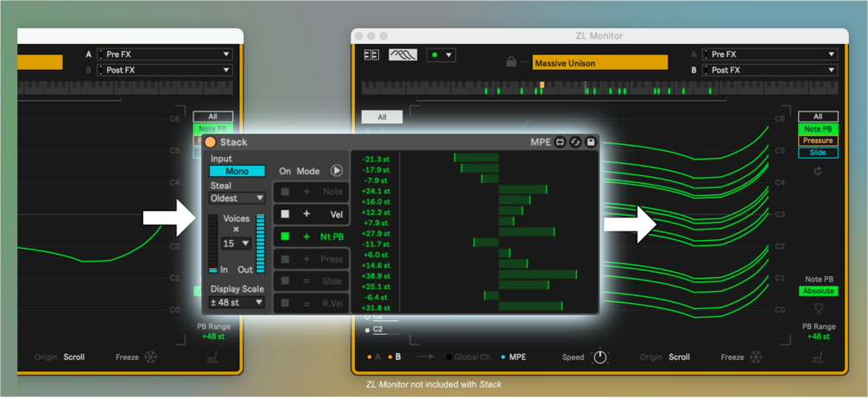The image size is (868, 398).
Task: Click the Speed knob in ZL Monitor
Action: [x=600, y=357]
